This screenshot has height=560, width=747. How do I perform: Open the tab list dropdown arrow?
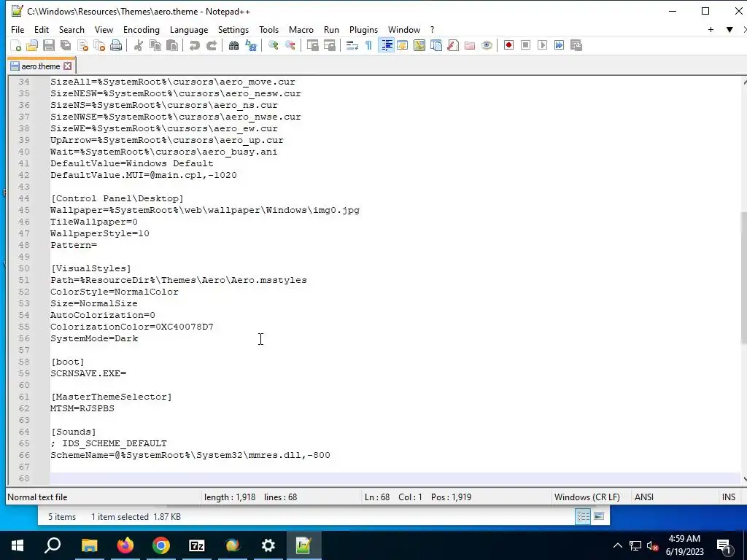point(729,29)
